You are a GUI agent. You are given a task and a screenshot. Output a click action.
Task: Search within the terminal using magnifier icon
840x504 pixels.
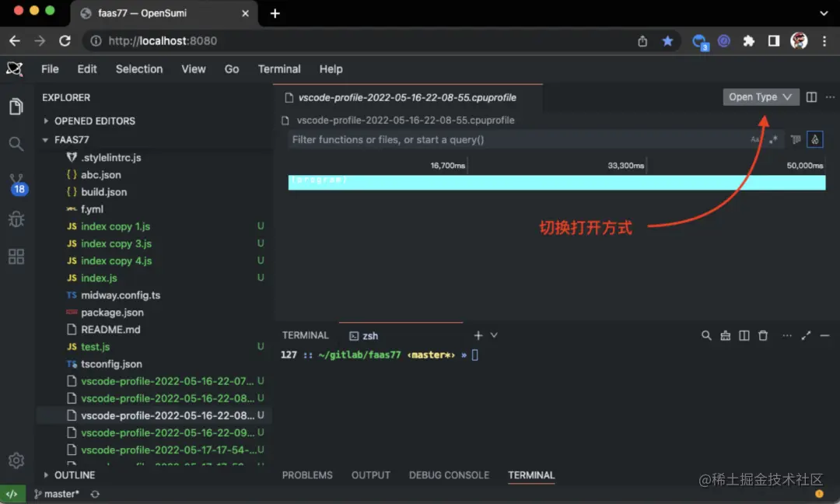[x=706, y=335]
